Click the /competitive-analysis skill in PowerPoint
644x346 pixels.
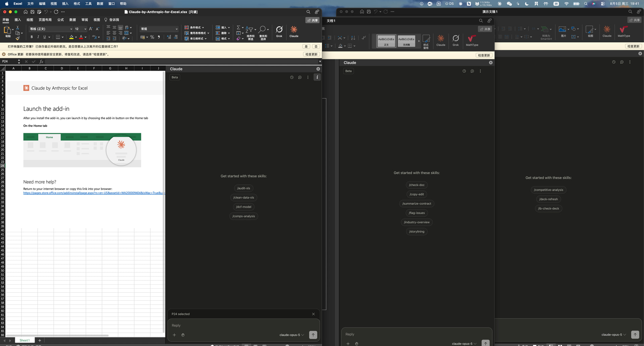548,190
